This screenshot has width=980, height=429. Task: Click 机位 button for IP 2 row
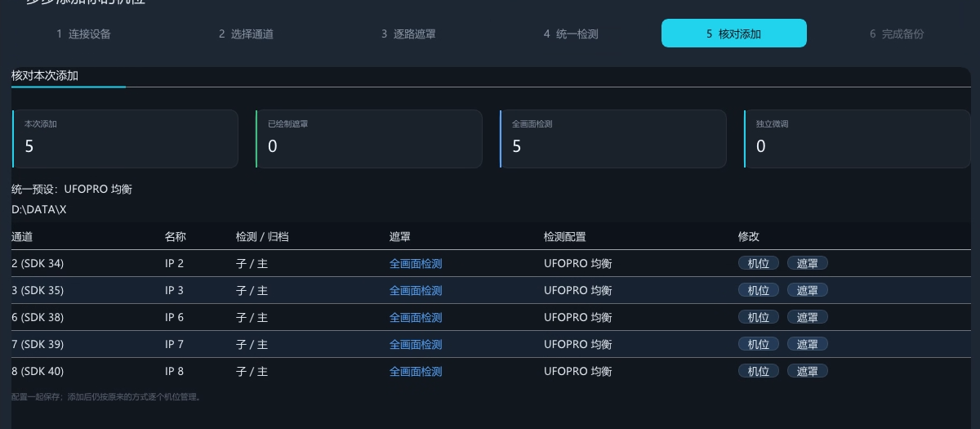[x=759, y=263]
